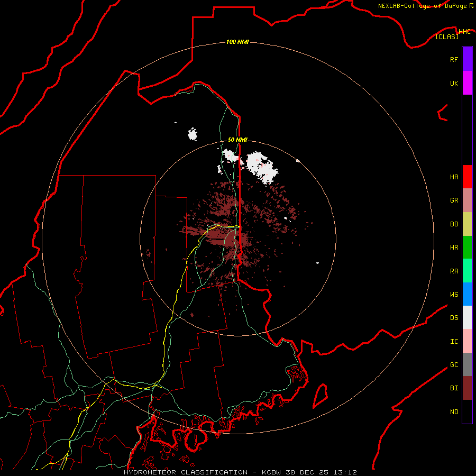Click the RF purple legend swatch
476x476 pixels.
467,59
